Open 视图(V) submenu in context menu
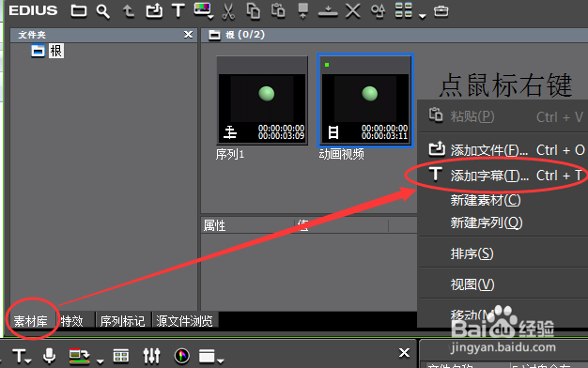The image size is (588, 368). coord(503,284)
